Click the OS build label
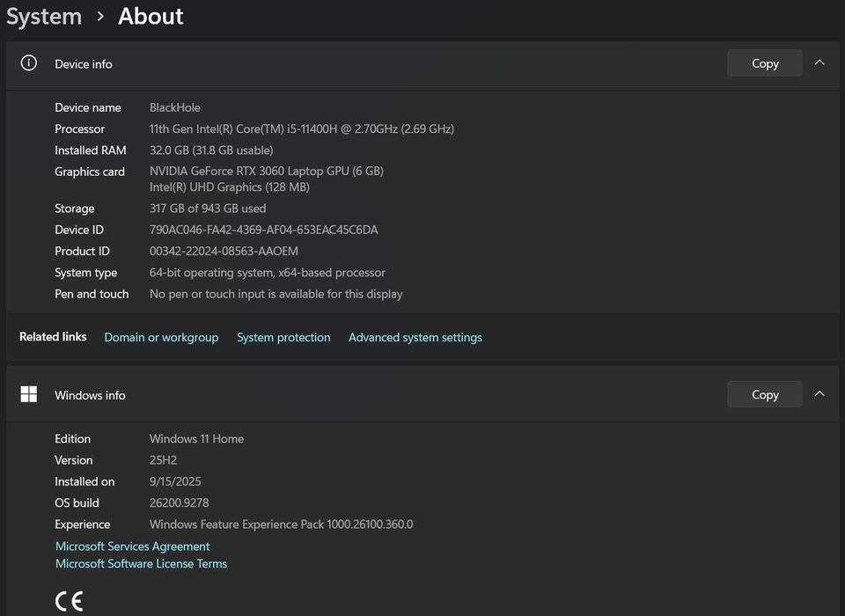Viewport: 845px width, 616px height. point(77,502)
